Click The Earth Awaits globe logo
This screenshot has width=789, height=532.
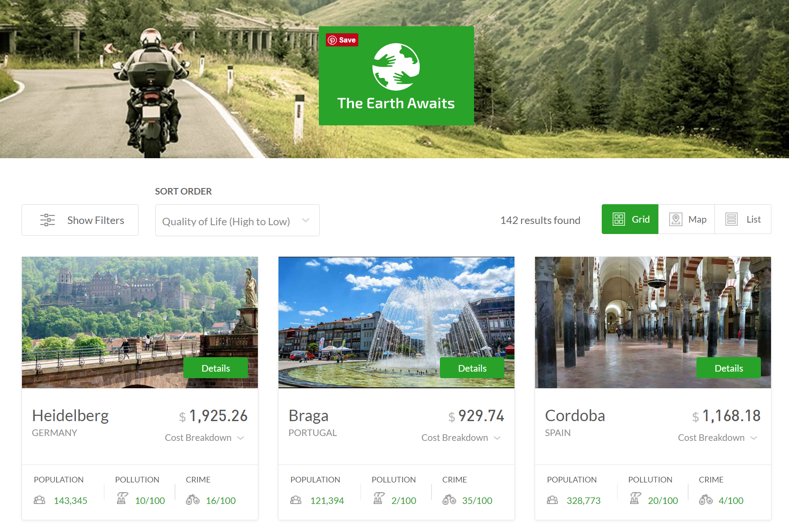[x=396, y=67]
